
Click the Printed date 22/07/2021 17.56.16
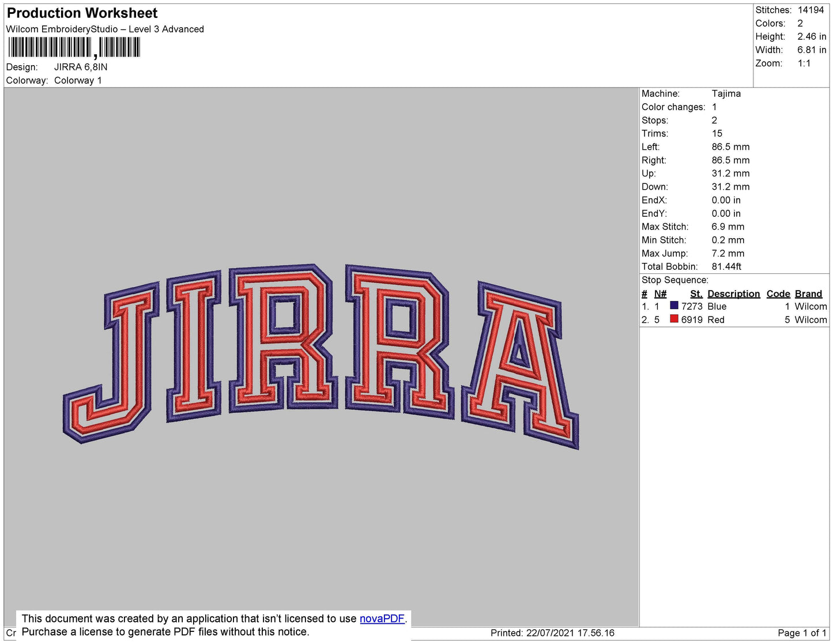pyautogui.click(x=570, y=633)
